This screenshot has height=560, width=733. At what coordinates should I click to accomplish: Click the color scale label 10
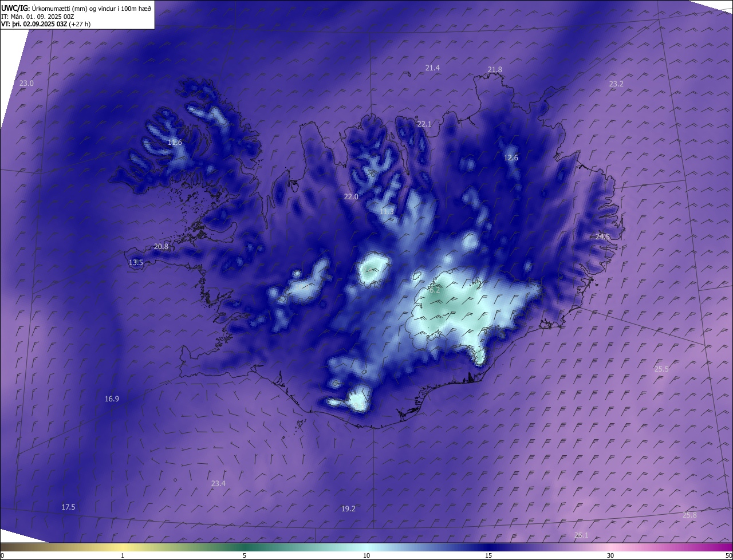(366, 555)
